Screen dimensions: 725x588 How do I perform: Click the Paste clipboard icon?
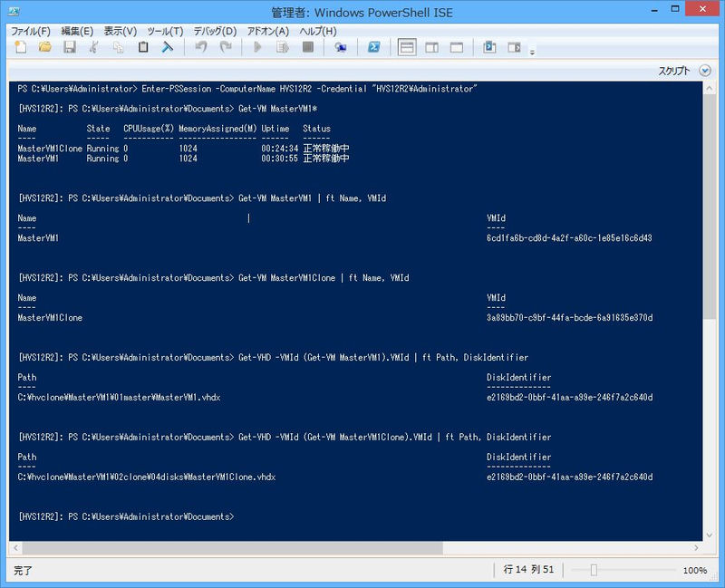[x=143, y=47]
